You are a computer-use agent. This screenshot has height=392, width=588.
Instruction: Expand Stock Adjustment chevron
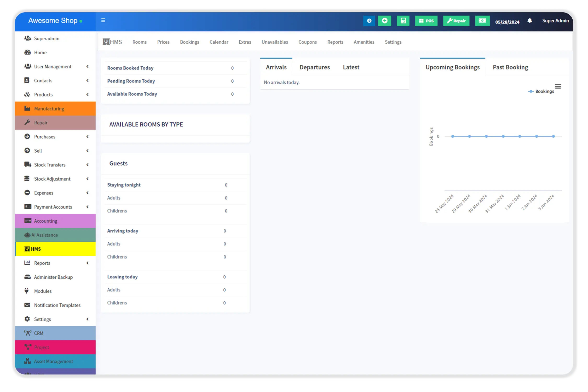[x=88, y=179]
